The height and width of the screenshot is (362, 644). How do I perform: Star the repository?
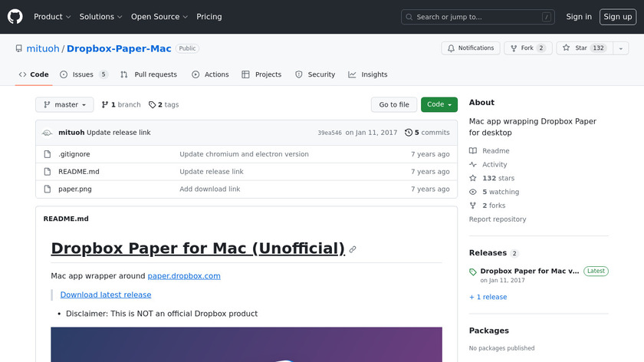click(585, 48)
